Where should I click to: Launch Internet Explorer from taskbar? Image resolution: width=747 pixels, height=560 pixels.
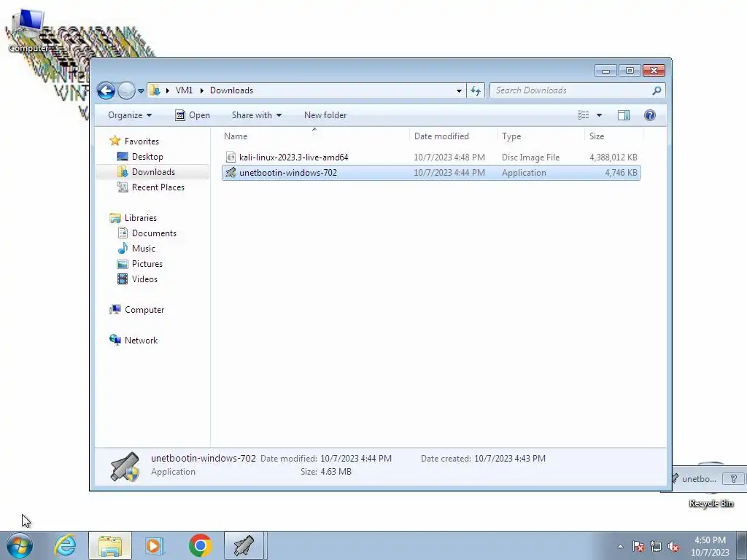[65, 545]
